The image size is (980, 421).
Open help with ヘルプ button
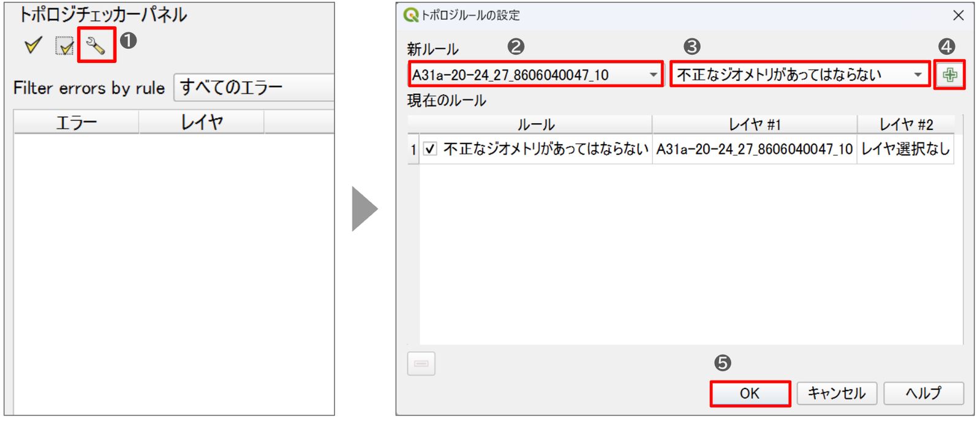pos(924,393)
